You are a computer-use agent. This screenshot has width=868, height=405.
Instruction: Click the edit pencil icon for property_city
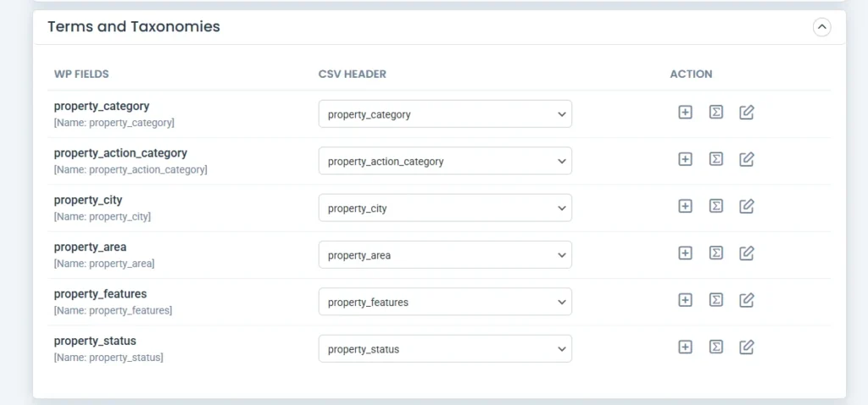(747, 206)
